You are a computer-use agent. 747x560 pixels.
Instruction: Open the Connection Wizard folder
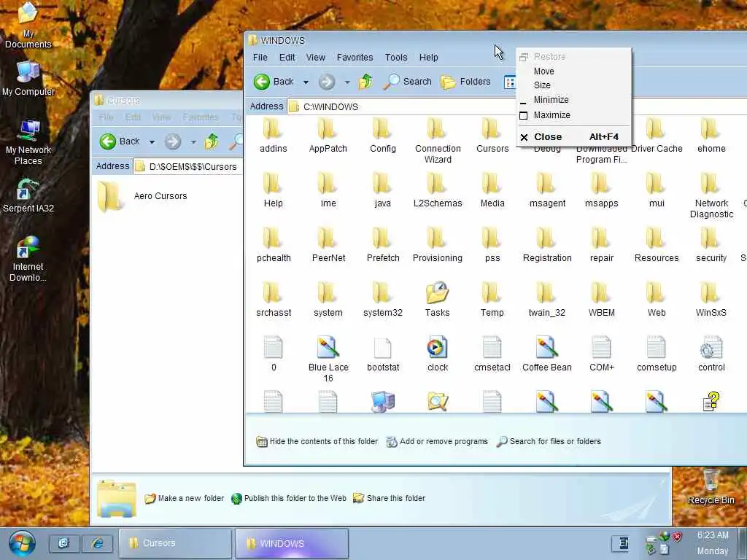point(438,141)
